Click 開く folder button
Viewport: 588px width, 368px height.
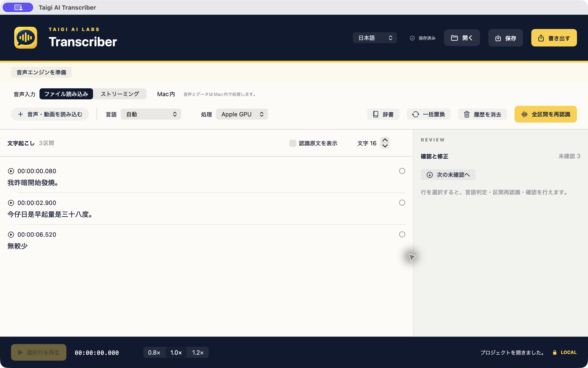[462, 38]
